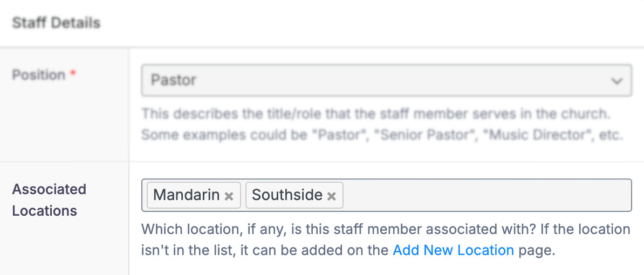Remove the Southside location tag
The height and width of the screenshot is (275, 644).
pyautogui.click(x=332, y=196)
